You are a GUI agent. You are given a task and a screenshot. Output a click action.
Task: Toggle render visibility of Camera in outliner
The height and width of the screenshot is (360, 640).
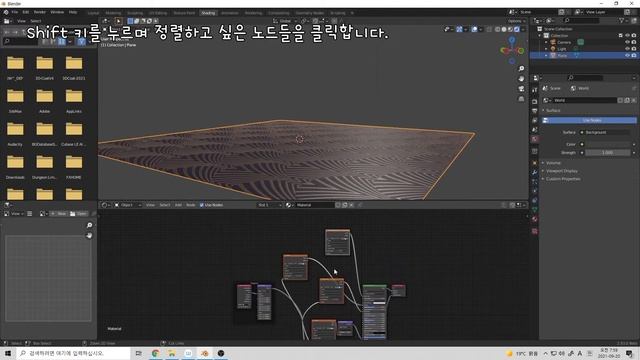click(x=634, y=42)
